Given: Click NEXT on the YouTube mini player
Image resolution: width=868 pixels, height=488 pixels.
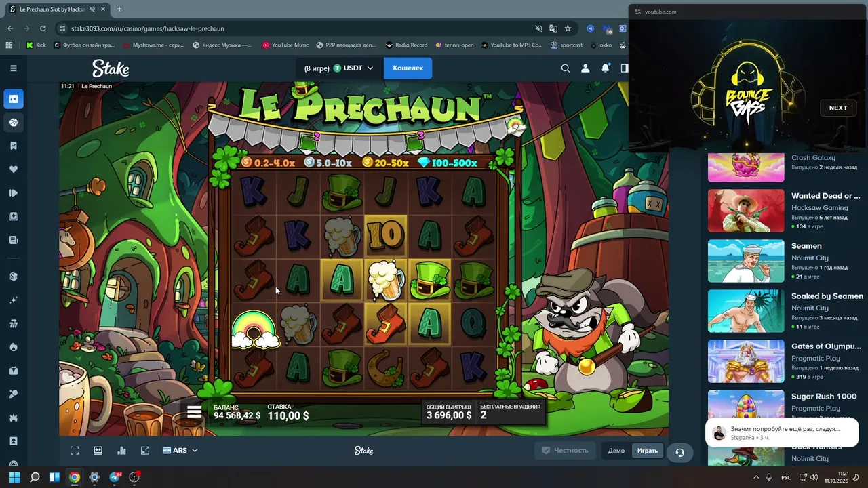Looking at the screenshot, I should 838,108.
